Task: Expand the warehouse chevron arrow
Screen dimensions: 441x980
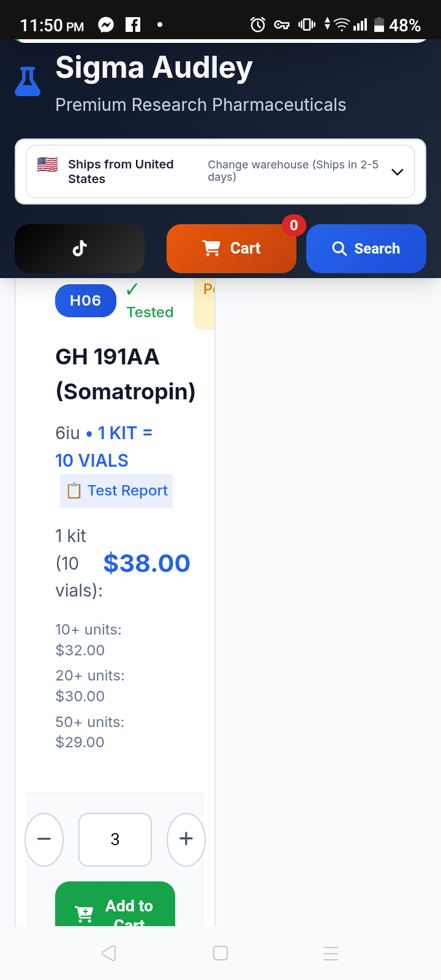Action: [x=398, y=171]
